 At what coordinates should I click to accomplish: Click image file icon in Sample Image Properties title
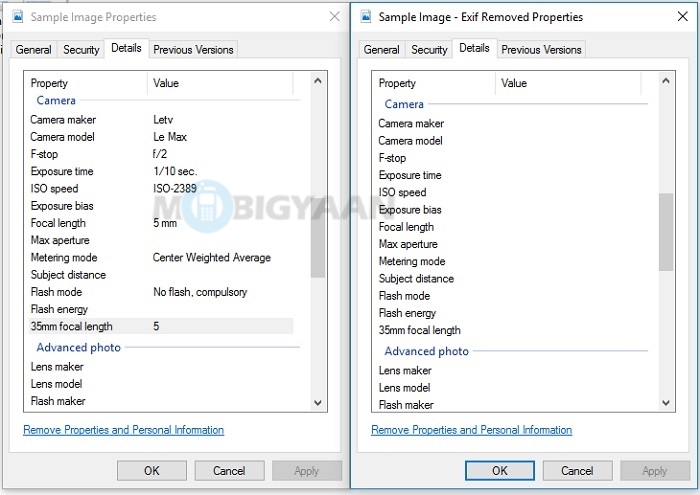coord(18,17)
